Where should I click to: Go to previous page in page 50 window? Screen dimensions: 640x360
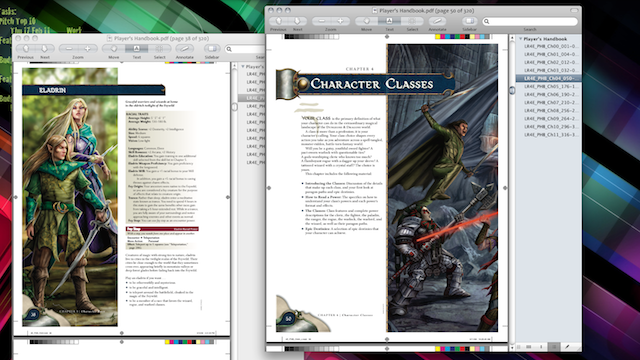tap(279, 21)
